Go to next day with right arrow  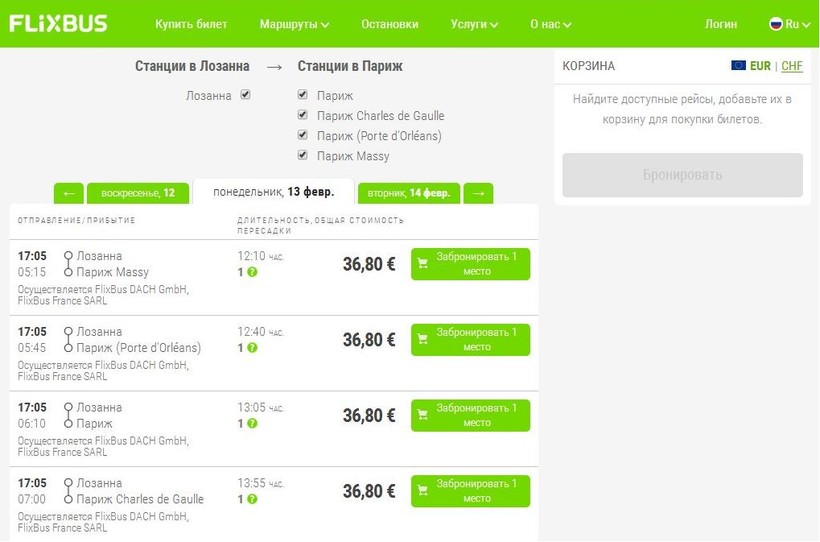point(479,193)
